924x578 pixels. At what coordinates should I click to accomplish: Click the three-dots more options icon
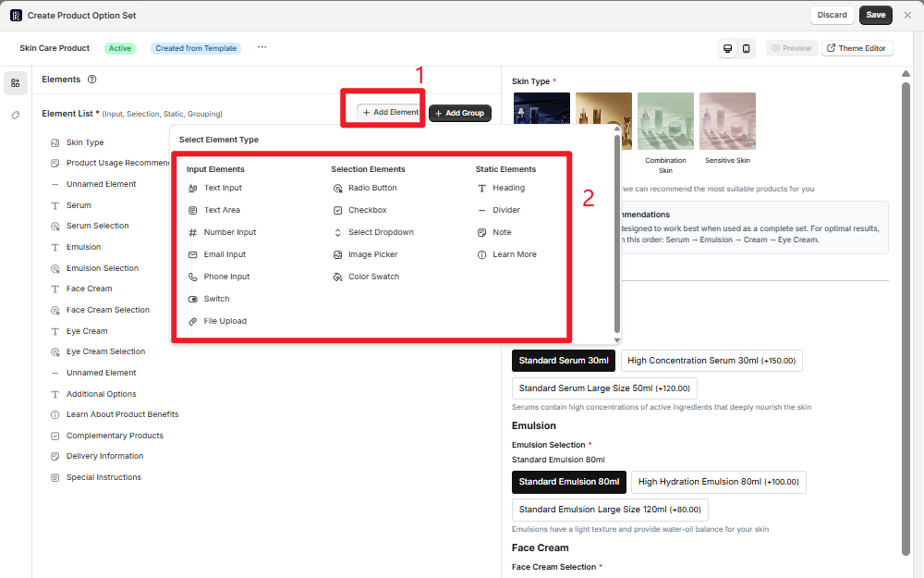point(261,47)
